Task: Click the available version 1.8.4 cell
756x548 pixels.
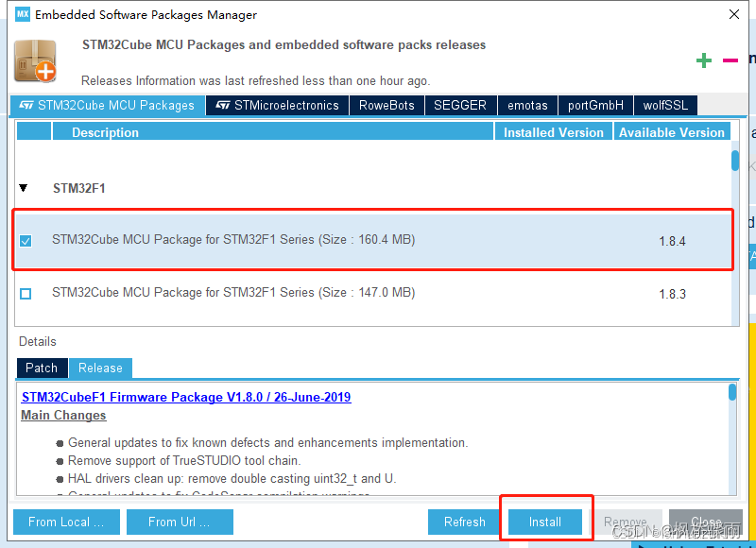Action: point(672,241)
